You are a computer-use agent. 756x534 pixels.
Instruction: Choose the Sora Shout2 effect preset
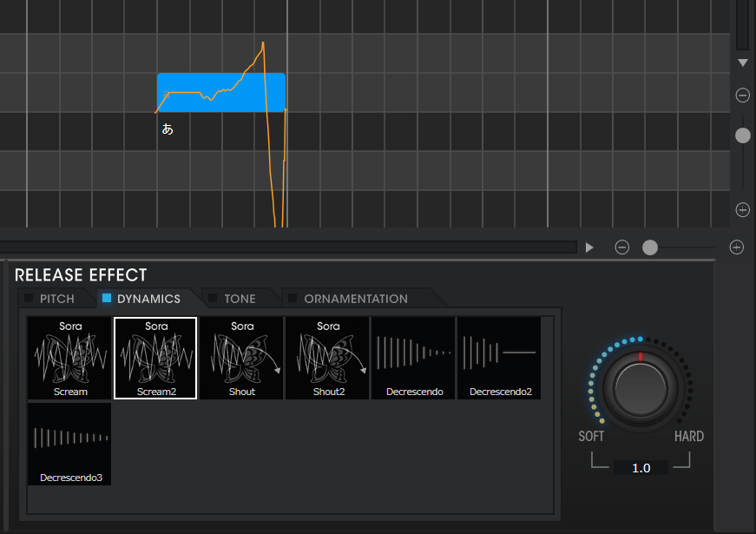click(327, 358)
